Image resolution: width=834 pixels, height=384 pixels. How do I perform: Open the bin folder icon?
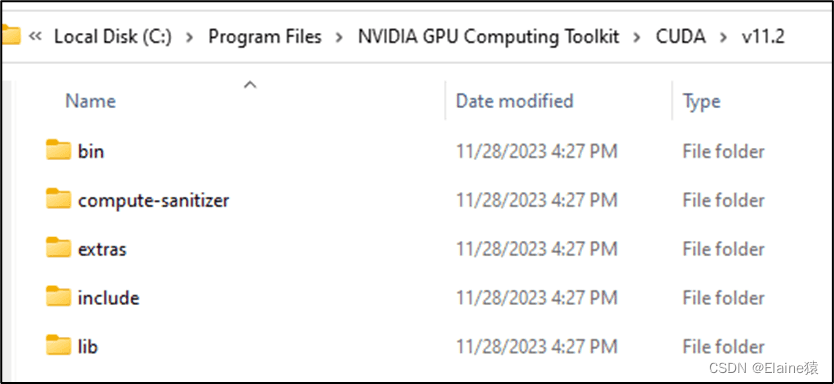tap(59, 151)
